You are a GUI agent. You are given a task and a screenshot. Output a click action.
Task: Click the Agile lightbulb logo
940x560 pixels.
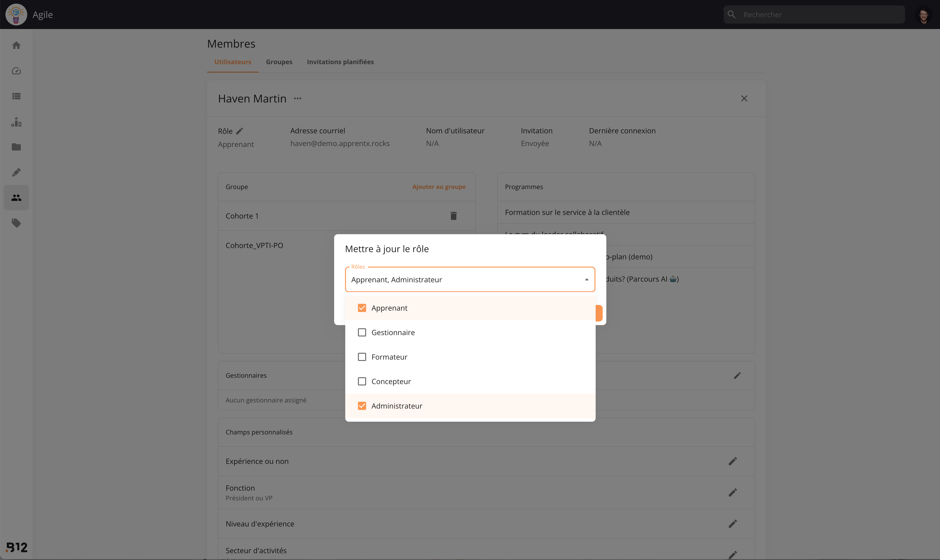16,15
